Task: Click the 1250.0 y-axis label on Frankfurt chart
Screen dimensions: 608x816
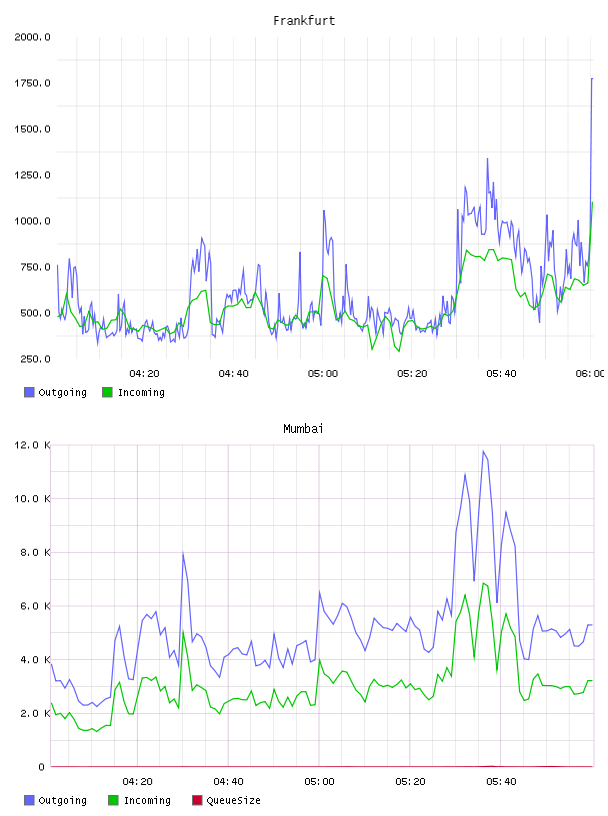Action: point(32,175)
